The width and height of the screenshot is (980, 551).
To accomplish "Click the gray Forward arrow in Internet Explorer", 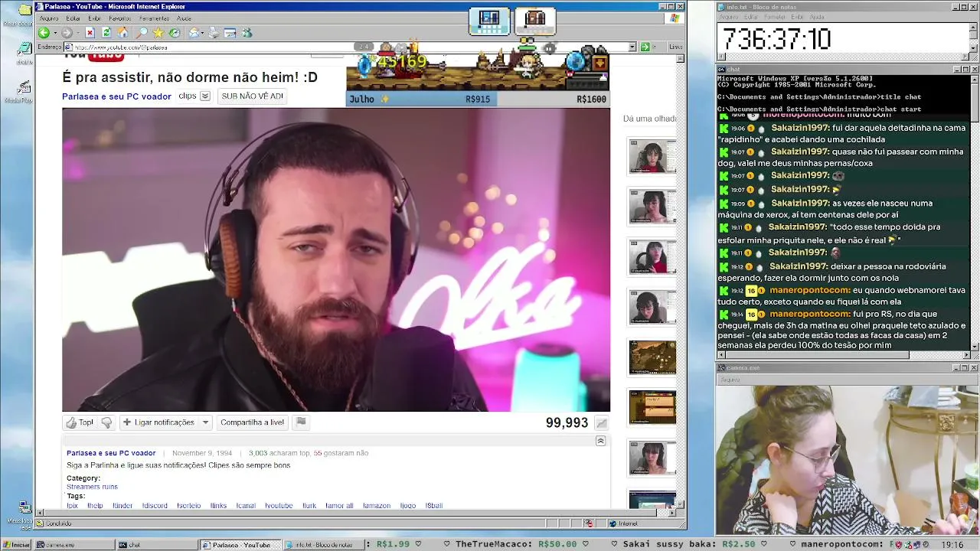I will pos(67,33).
